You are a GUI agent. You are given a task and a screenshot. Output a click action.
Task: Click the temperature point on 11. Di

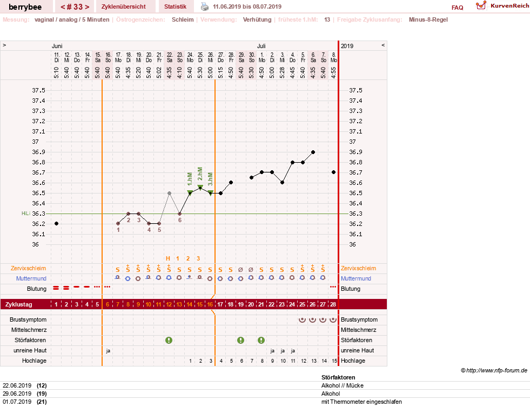click(56, 224)
